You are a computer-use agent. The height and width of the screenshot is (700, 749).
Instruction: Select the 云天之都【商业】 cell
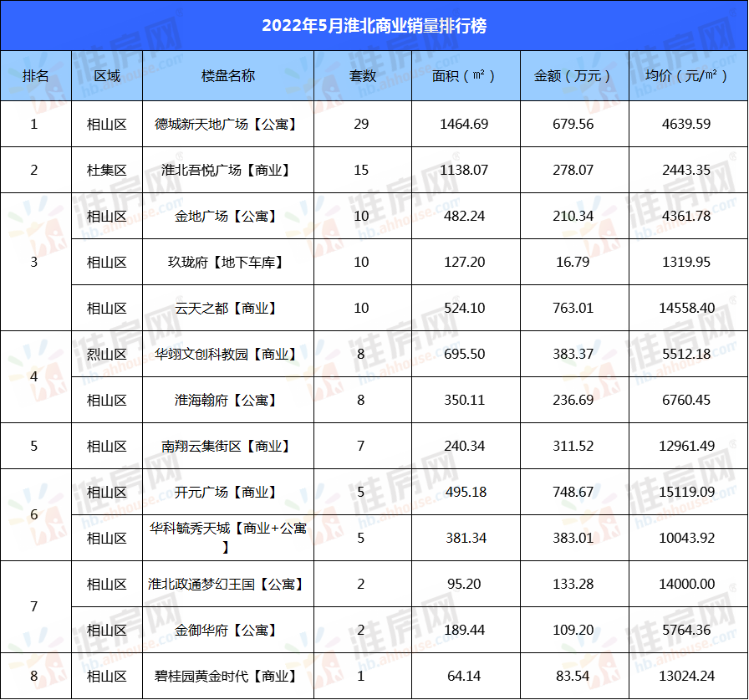click(227, 308)
